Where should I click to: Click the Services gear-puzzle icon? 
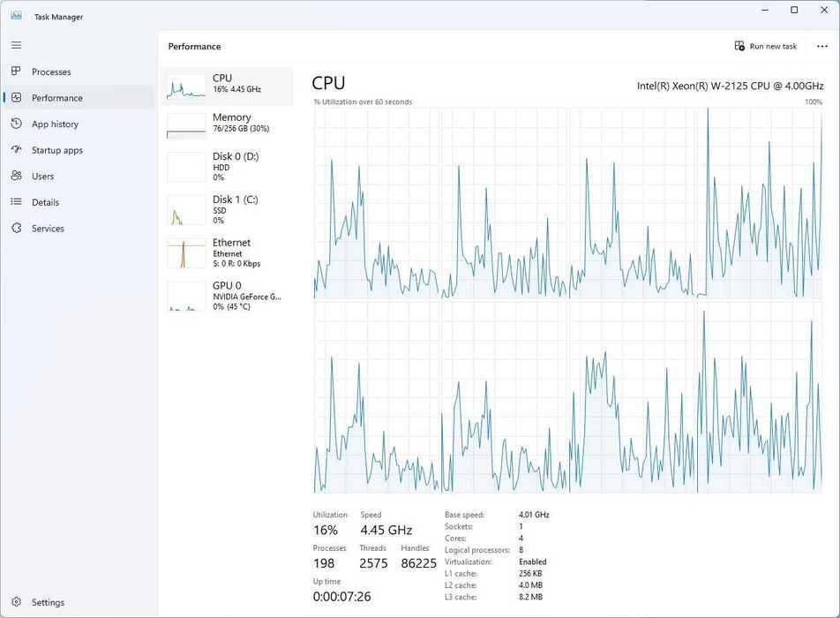(x=17, y=228)
